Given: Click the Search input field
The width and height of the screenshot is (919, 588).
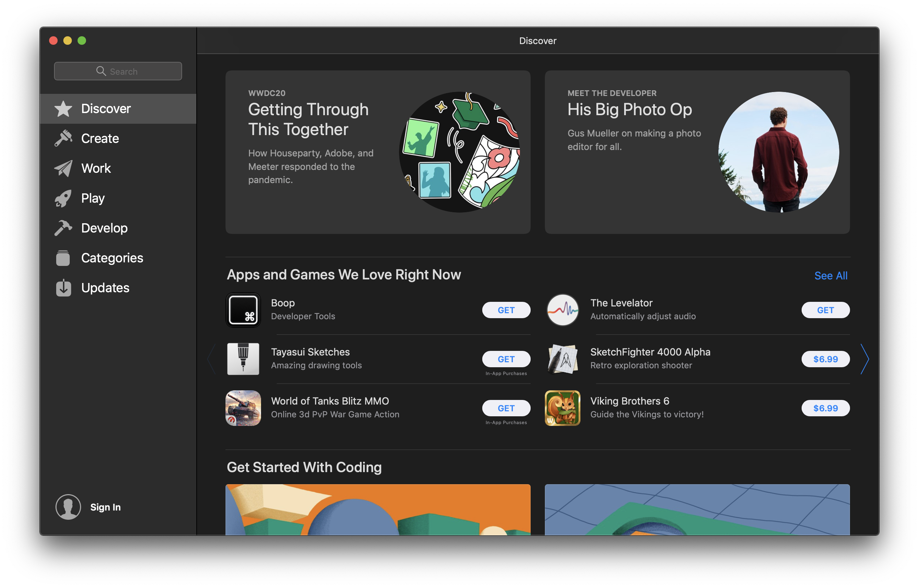Looking at the screenshot, I should coord(118,71).
